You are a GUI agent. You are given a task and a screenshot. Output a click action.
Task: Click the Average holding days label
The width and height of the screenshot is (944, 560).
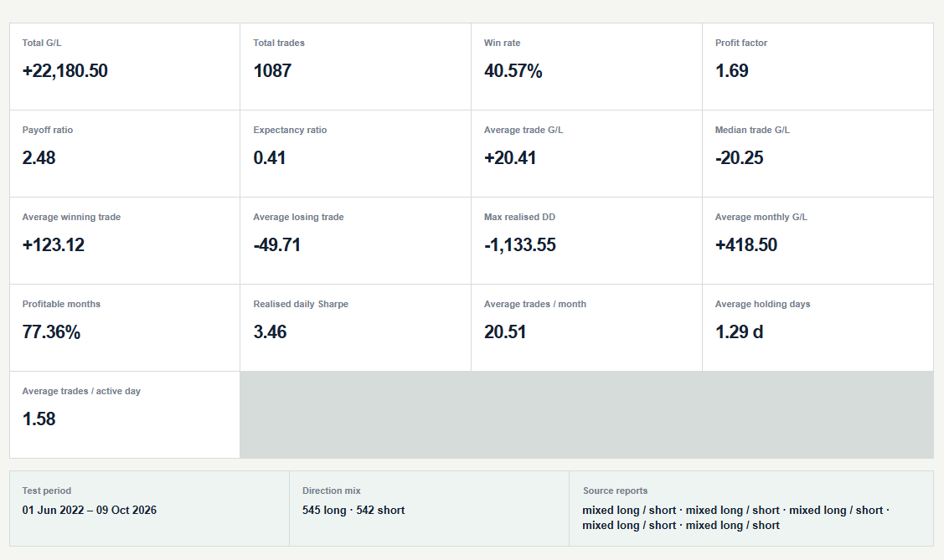763,305
